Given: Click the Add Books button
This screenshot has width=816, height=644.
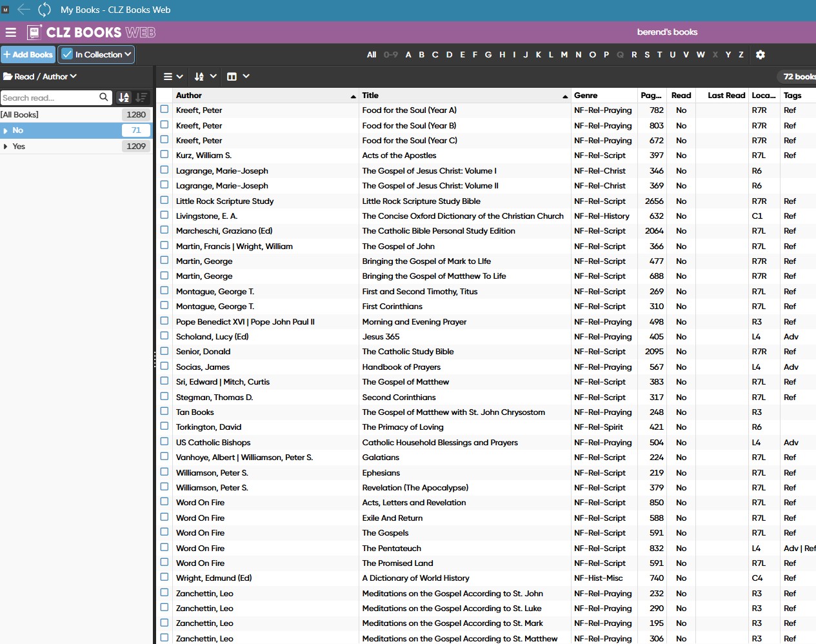Looking at the screenshot, I should [x=28, y=55].
